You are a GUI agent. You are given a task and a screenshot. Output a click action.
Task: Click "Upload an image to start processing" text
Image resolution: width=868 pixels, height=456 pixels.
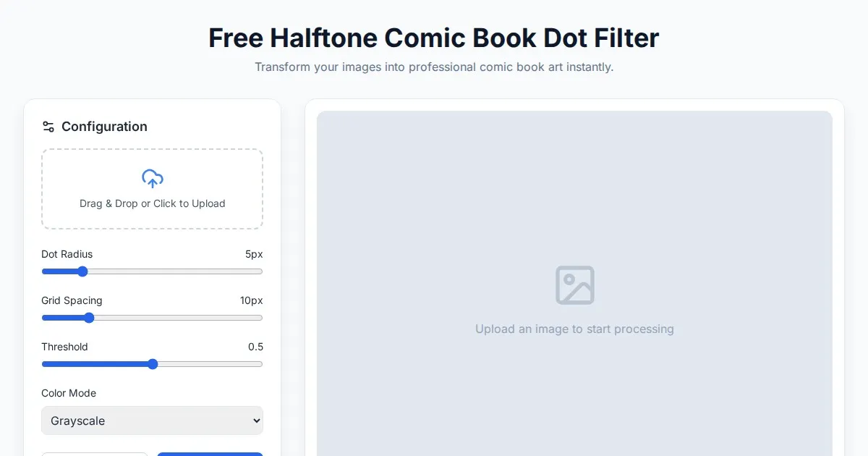pos(574,329)
